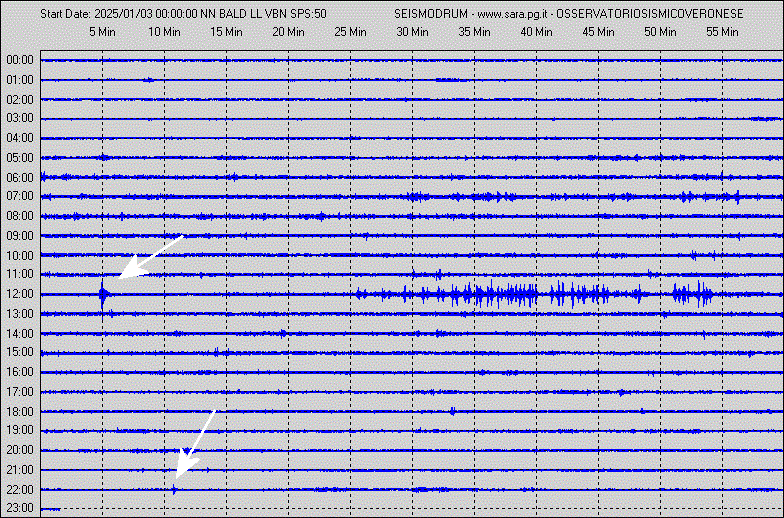Click the 22:00 hour label
The height and width of the screenshot is (518, 784).
pyautogui.click(x=20, y=490)
